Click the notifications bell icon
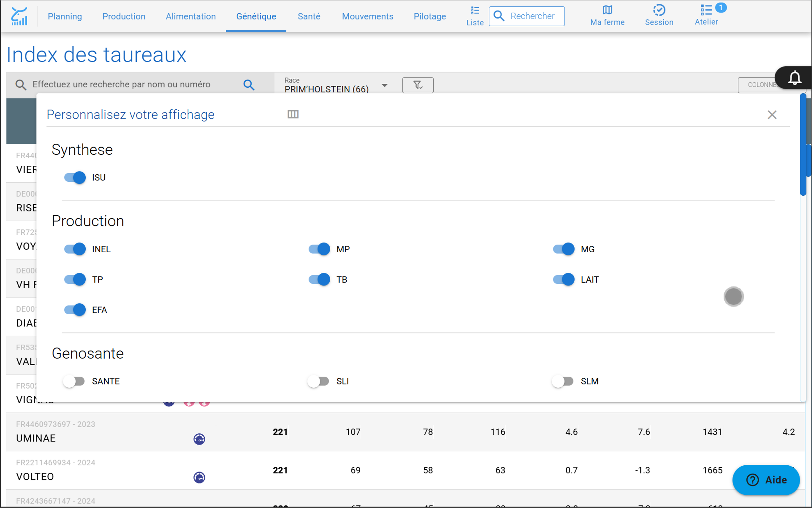 click(x=795, y=78)
